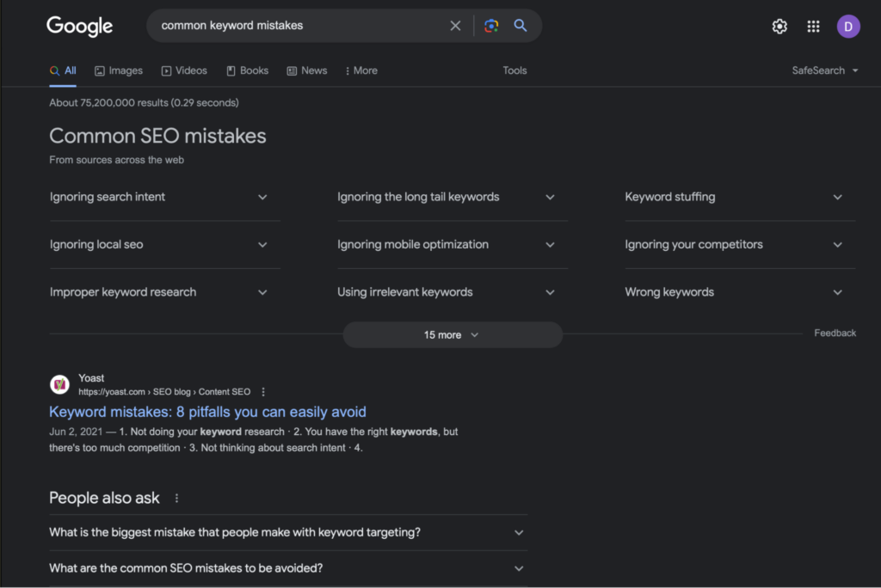
Task: Clear the search box with the X icon
Action: pyautogui.click(x=455, y=26)
